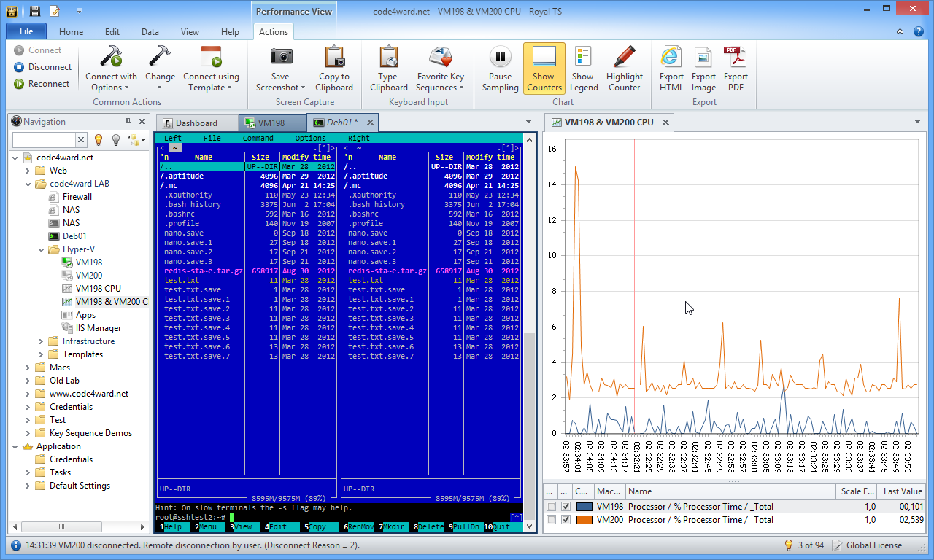Select IIS Manager in the tree
934x560 pixels.
tap(91, 328)
